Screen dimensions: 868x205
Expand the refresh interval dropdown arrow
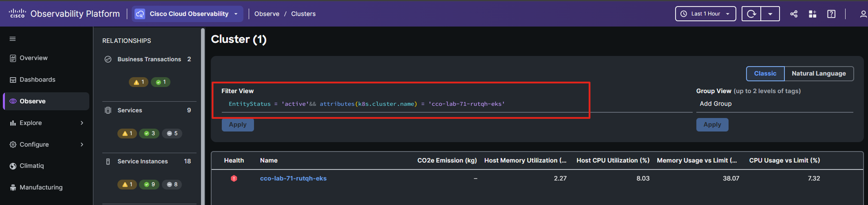click(x=770, y=14)
